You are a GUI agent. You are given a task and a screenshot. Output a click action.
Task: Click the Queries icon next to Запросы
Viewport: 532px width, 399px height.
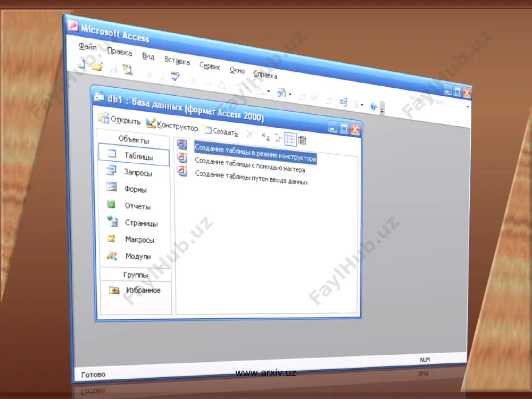pyautogui.click(x=111, y=170)
